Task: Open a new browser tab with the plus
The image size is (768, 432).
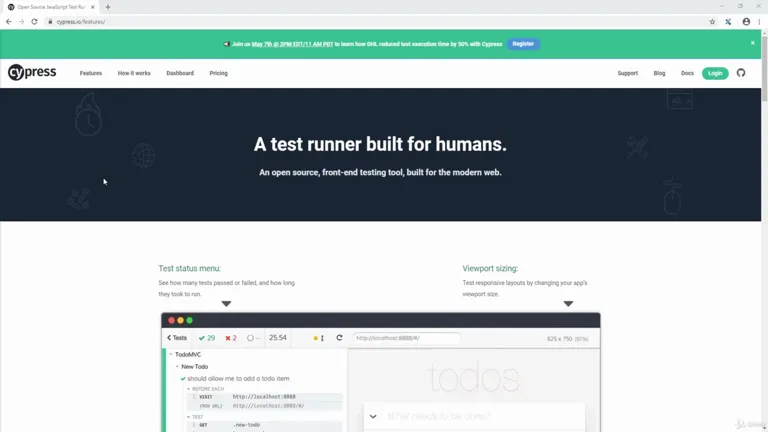Action: [x=108, y=7]
